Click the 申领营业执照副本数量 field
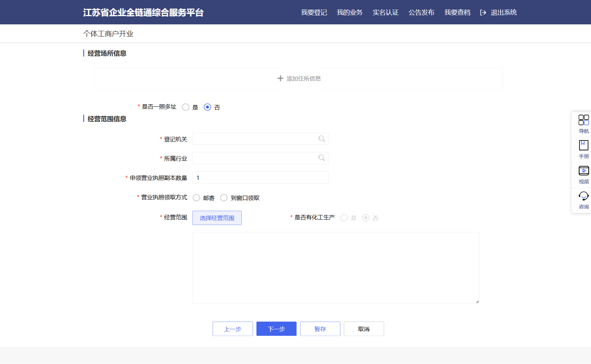Image resolution: width=591 pixels, height=364 pixels. (x=260, y=178)
